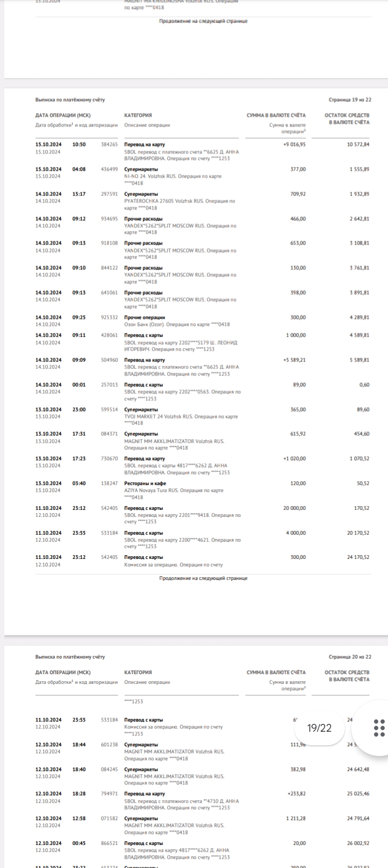Image resolution: width=388 pixels, height=868 pixels.
Task: Tap 'Страница 20 из 22' page label
Action: [350, 657]
